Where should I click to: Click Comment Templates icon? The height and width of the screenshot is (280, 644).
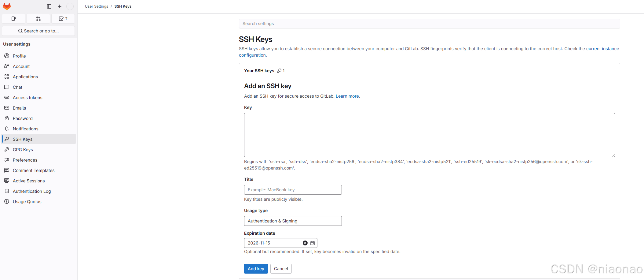[7, 170]
